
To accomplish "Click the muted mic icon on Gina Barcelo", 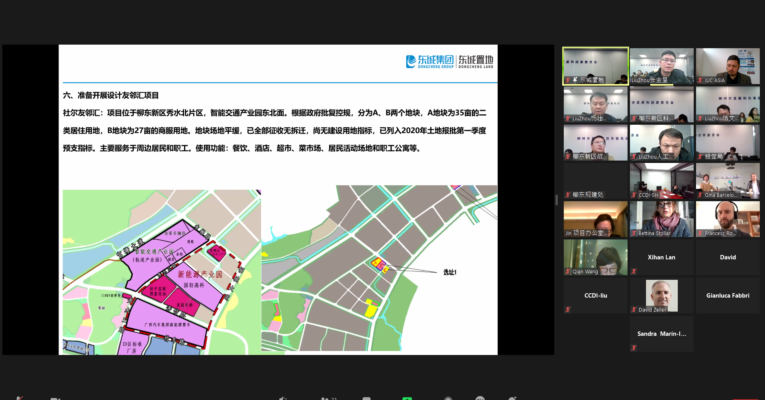I will tap(700, 195).
